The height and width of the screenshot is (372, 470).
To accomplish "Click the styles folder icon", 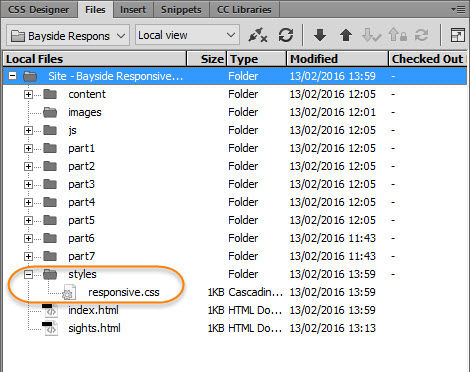I will (x=50, y=274).
